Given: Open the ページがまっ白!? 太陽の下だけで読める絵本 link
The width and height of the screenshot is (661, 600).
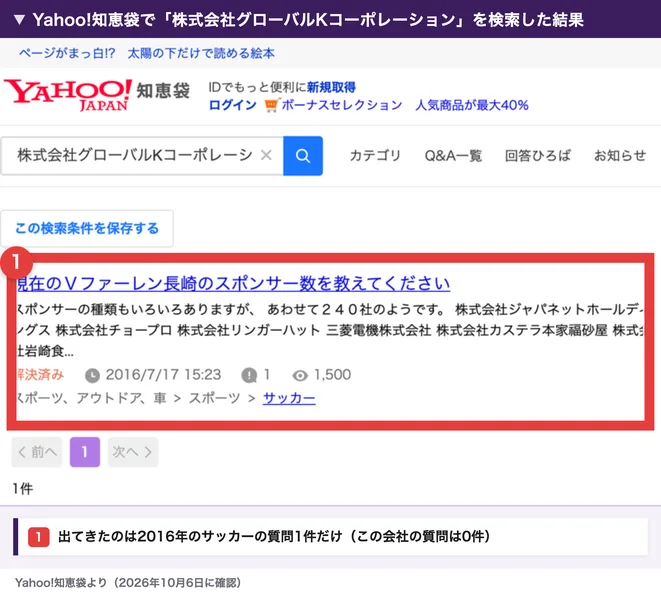Looking at the screenshot, I should [147, 53].
